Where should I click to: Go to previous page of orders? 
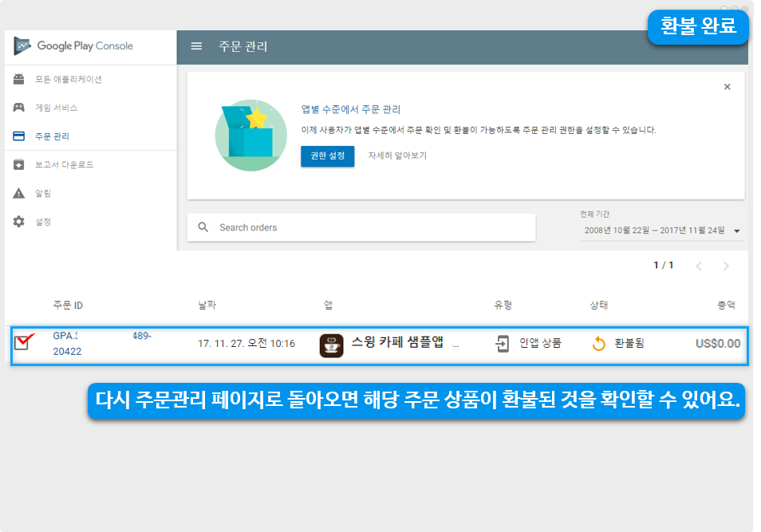(699, 266)
